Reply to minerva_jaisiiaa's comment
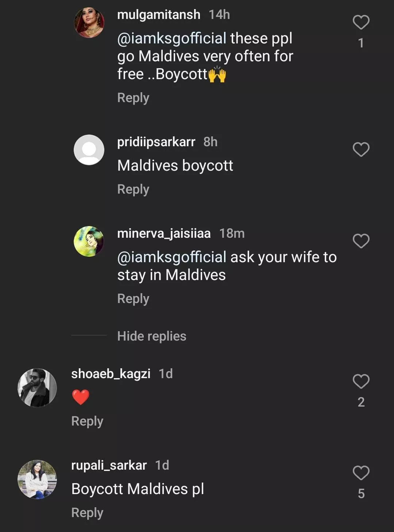Image resolution: width=394 pixels, height=532 pixels. (x=133, y=299)
